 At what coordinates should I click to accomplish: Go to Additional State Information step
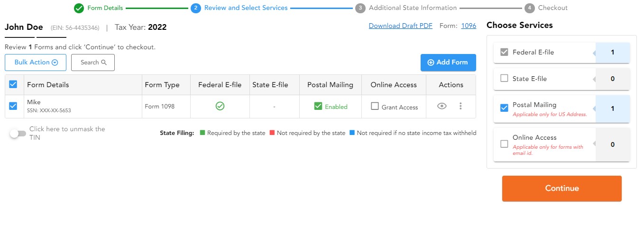[413, 8]
